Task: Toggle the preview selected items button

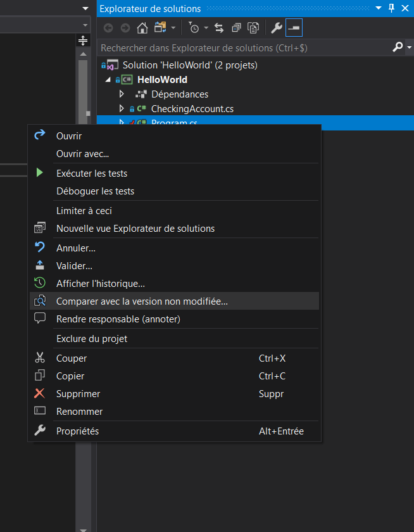Action: click(294, 28)
